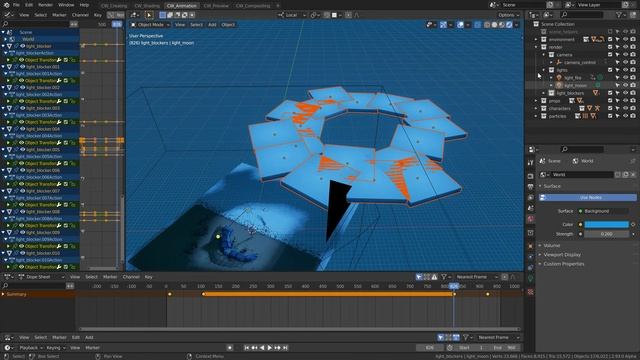The width and height of the screenshot is (640, 360).
Task: Toggle render camera icon of particles collection
Action: click(633, 116)
